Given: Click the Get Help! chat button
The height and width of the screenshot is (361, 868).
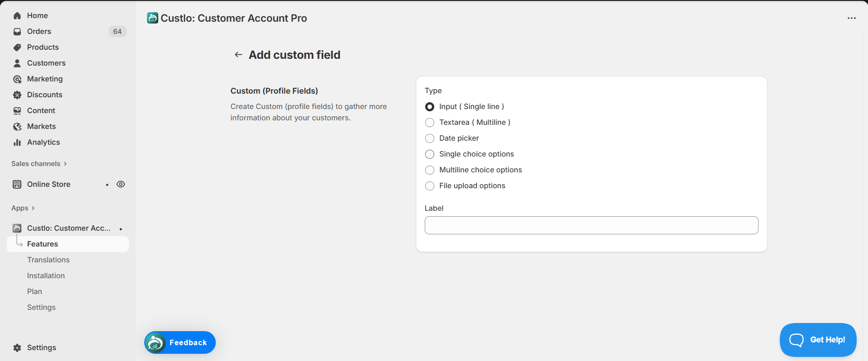Looking at the screenshot, I should (x=818, y=340).
